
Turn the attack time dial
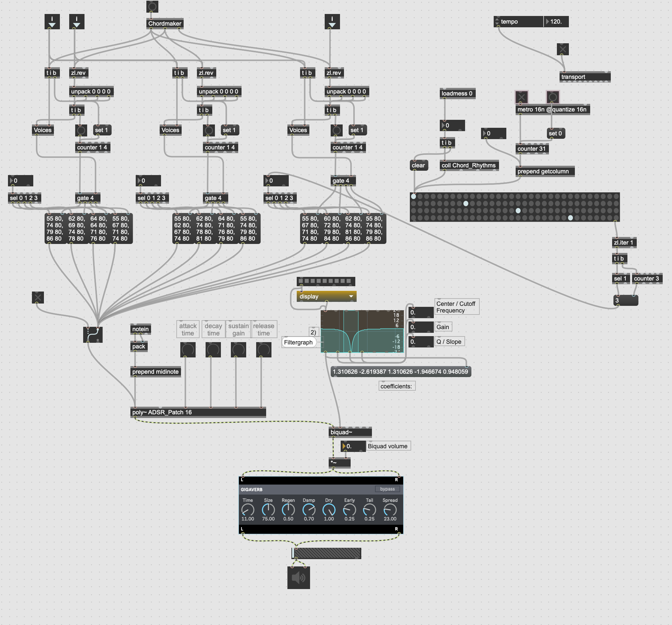tap(188, 350)
